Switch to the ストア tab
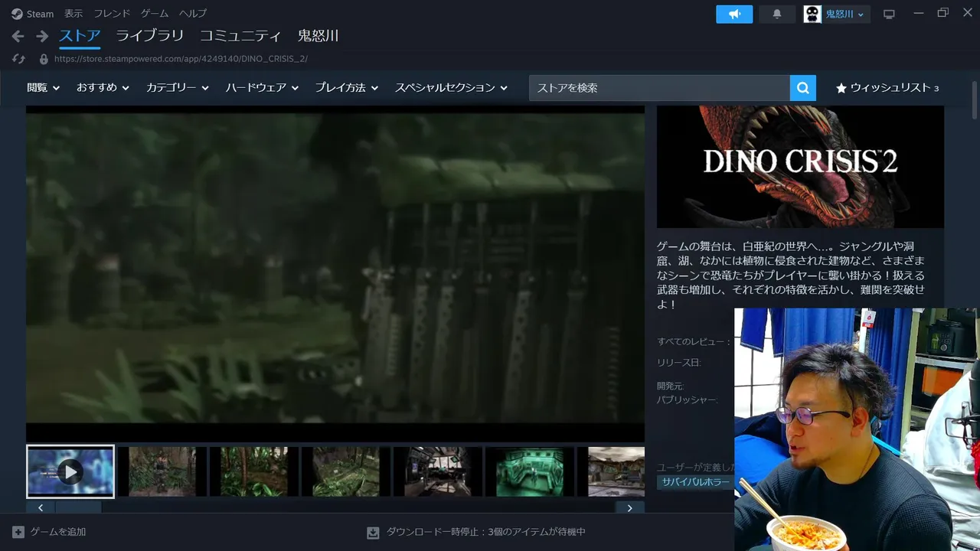 pyautogui.click(x=80, y=36)
